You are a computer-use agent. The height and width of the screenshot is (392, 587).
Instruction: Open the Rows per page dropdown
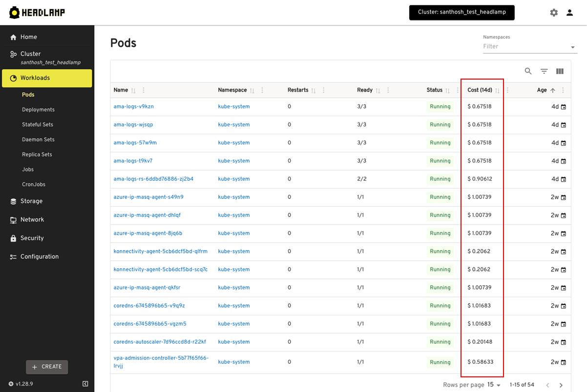(x=494, y=385)
